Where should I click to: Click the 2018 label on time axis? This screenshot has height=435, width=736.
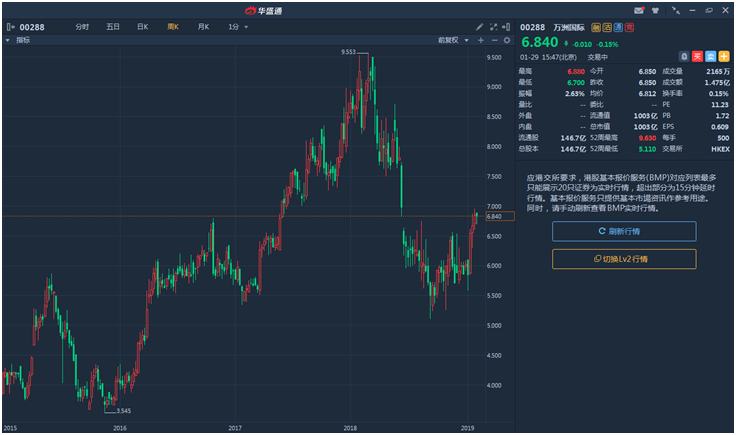350,428
